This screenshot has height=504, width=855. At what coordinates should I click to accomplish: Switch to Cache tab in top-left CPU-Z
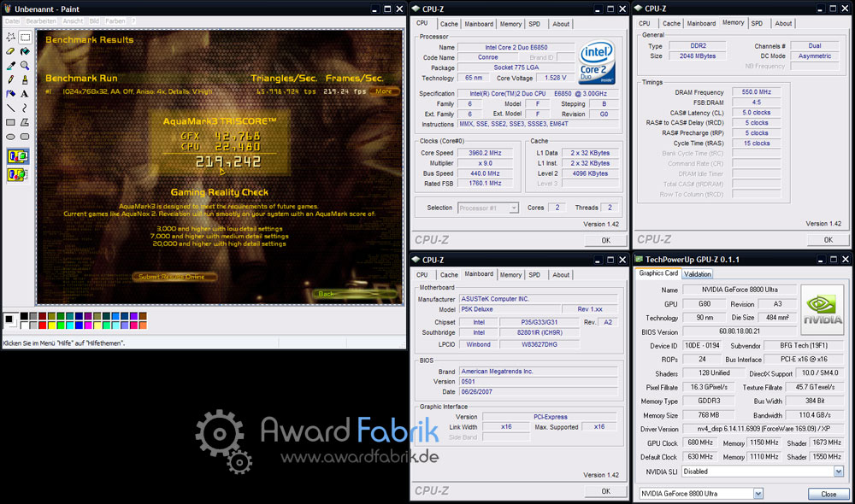point(449,24)
